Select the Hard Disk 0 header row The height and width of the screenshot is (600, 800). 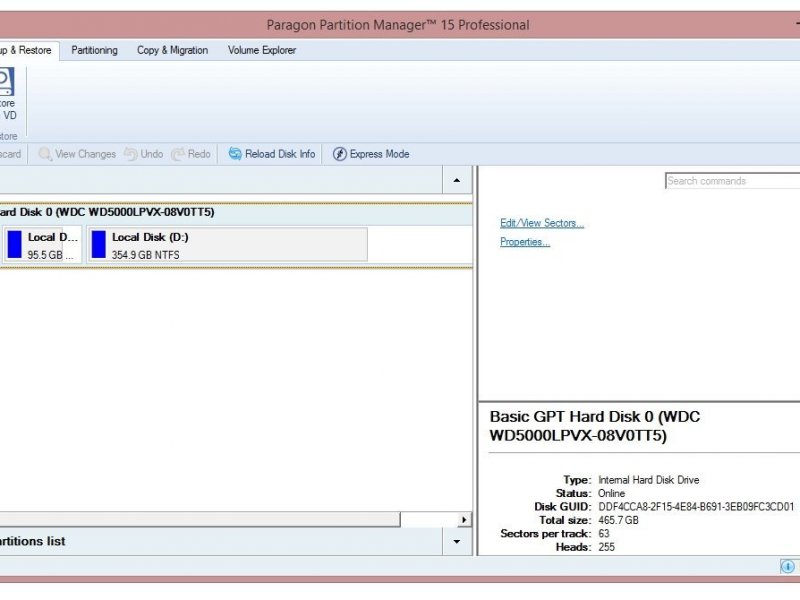(x=236, y=212)
